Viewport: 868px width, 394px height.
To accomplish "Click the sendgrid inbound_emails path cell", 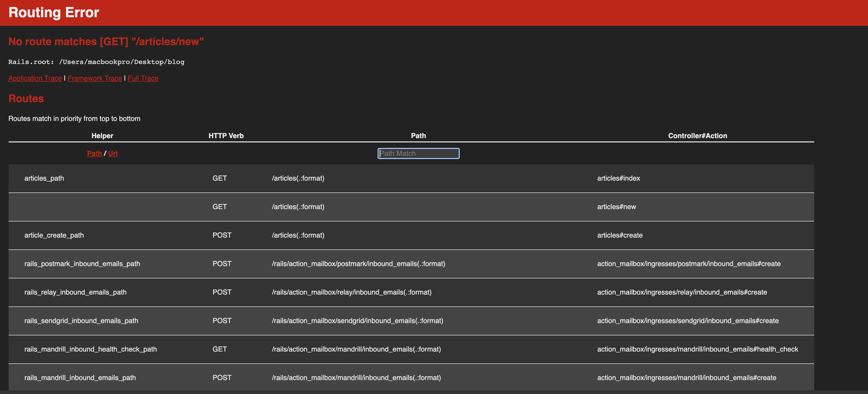I will point(358,321).
